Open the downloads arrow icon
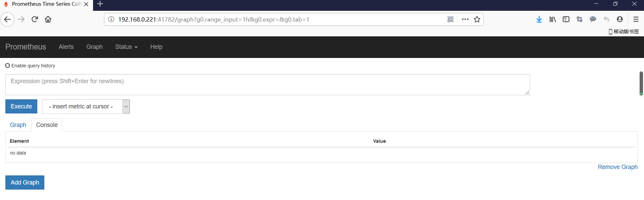Image resolution: width=644 pixels, height=200 pixels. [539, 19]
